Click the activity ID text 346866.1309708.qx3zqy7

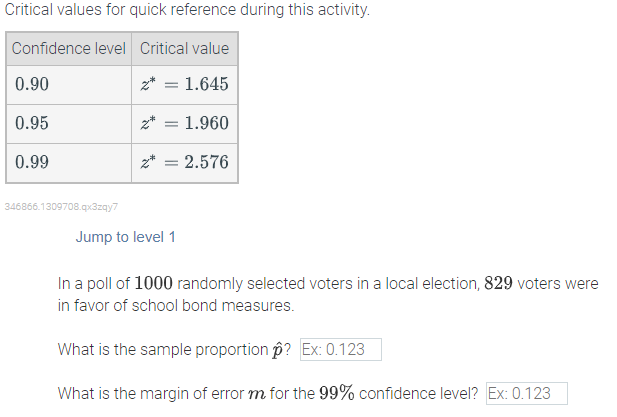pyautogui.click(x=61, y=207)
